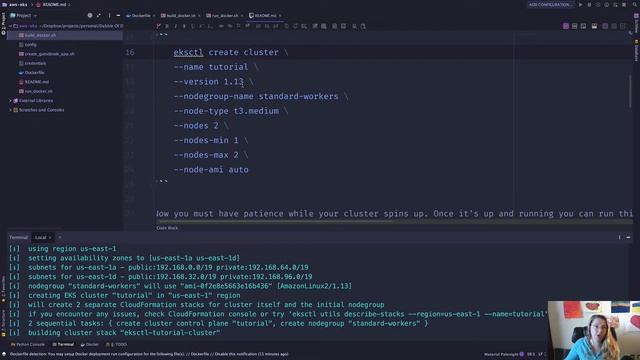Image resolution: width=640 pixels, height=360 pixels.
Task: Open terminal panel options menu icon
Action: (x=619, y=238)
